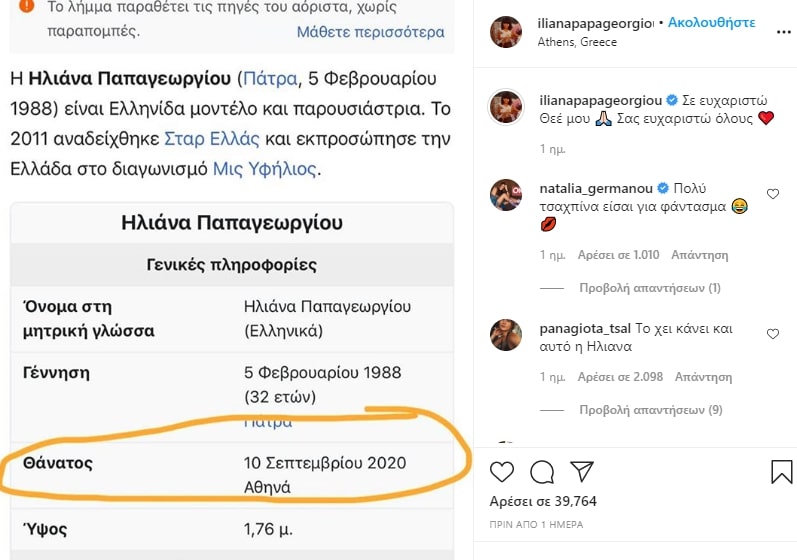The image size is (797, 560).
Task: Like panagiota_tsal's comment with the heart
Action: (x=773, y=333)
